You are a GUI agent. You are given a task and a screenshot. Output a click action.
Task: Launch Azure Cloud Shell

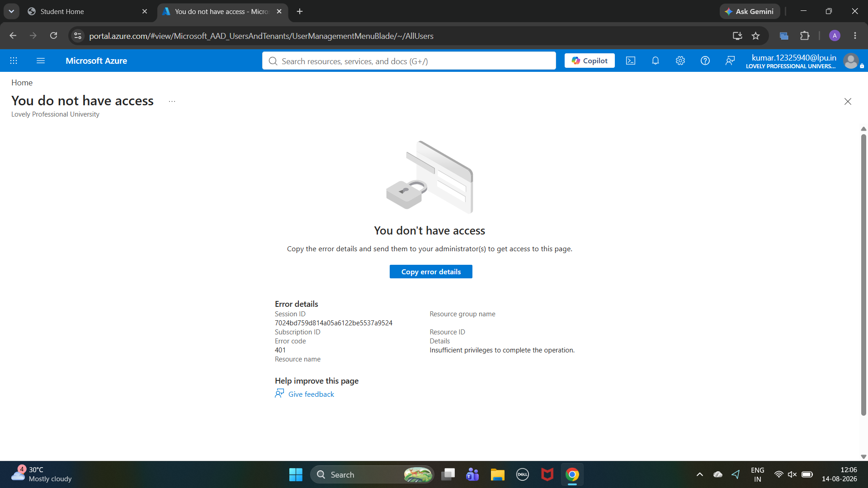631,61
